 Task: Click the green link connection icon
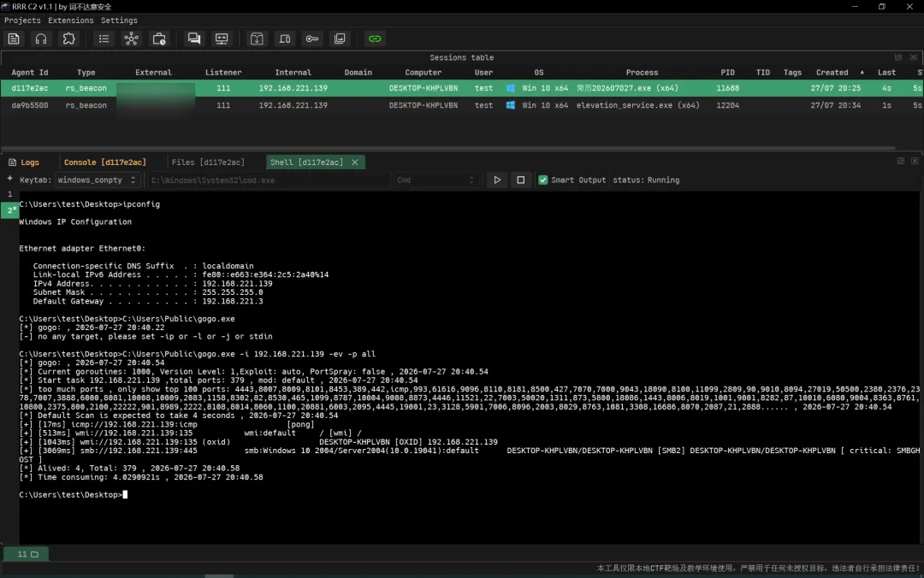pyautogui.click(x=375, y=38)
